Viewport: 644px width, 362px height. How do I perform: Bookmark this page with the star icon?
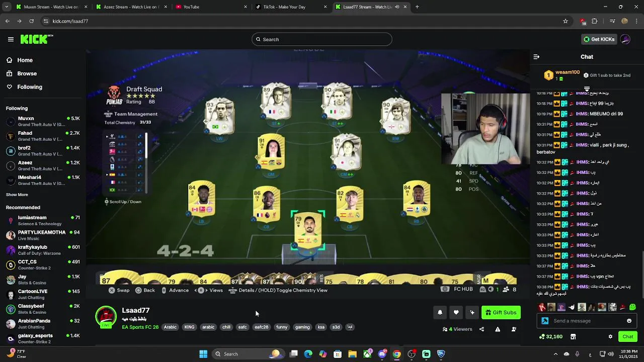click(x=566, y=21)
